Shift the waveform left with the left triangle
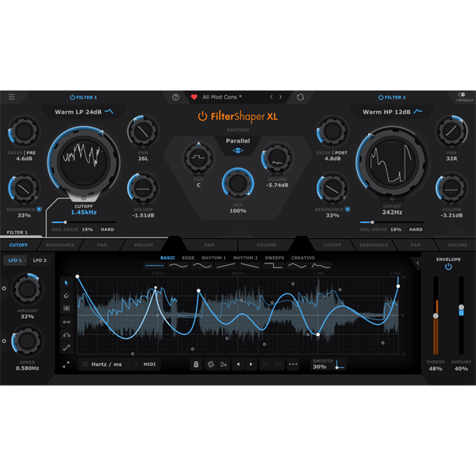 pyautogui.click(x=238, y=364)
